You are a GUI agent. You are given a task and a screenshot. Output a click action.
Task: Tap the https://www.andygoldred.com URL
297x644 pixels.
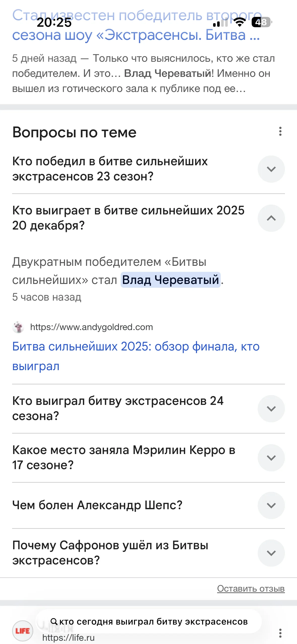tap(91, 327)
